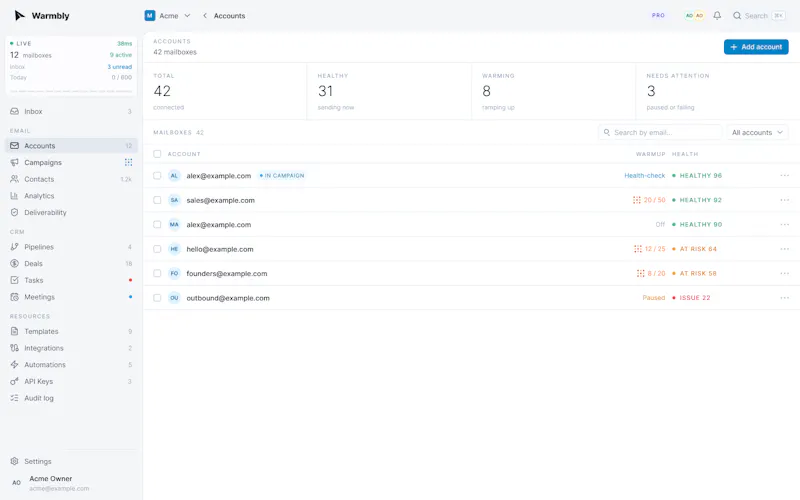Click the Warming stat card showing 8
The image size is (800, 500).
pos(554,91)
